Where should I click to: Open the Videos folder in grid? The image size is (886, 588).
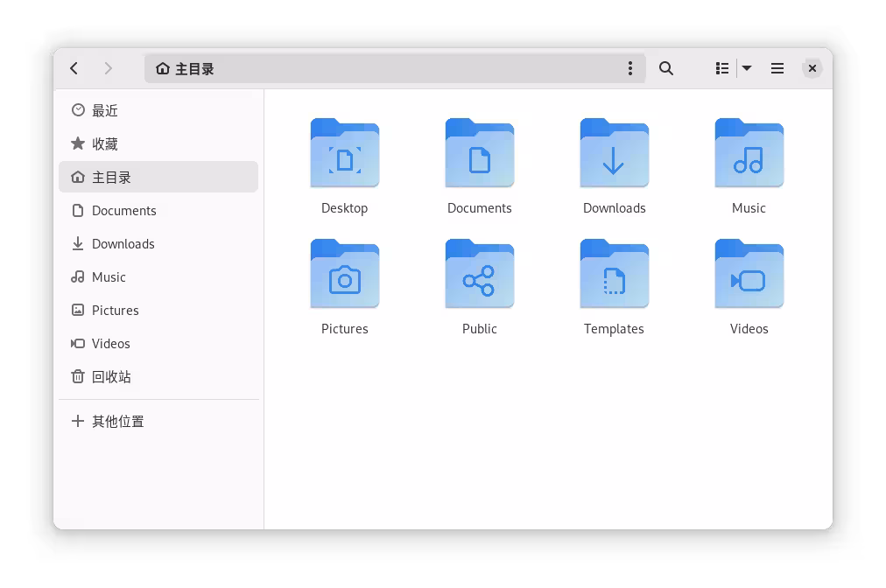tap(749, 275)
